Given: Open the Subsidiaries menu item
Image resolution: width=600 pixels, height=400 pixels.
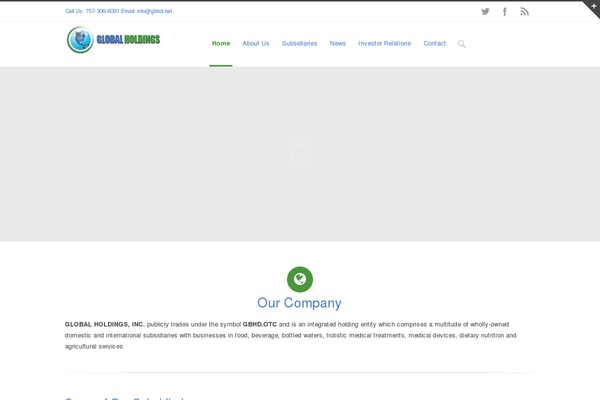Looking at the screenshot, I should click(300, 44).
